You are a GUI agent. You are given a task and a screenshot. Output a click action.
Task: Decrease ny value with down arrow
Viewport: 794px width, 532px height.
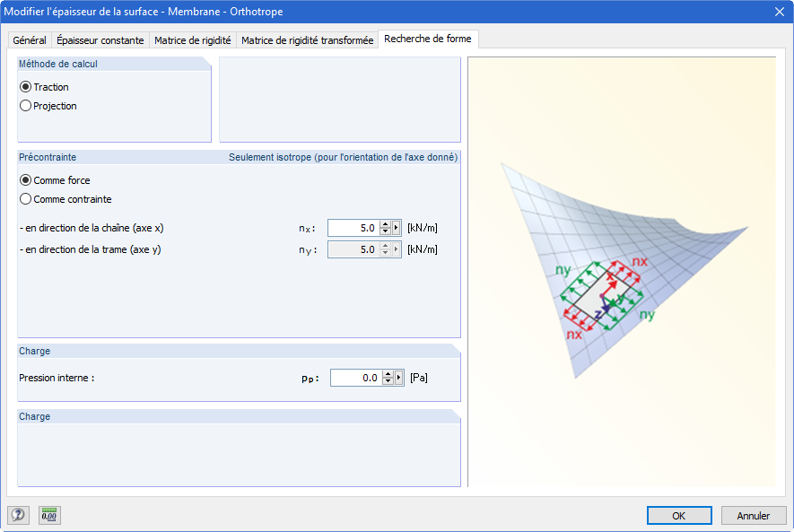tap(386, 253)
